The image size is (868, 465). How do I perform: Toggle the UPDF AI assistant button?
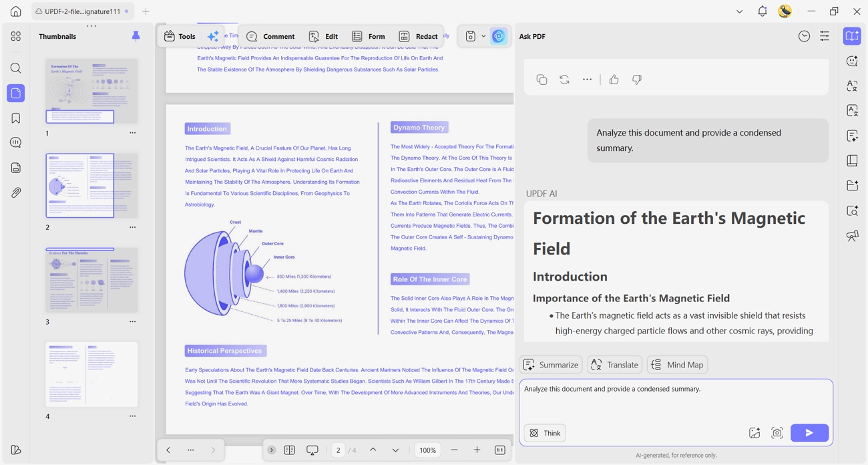(x=499, y=37)
